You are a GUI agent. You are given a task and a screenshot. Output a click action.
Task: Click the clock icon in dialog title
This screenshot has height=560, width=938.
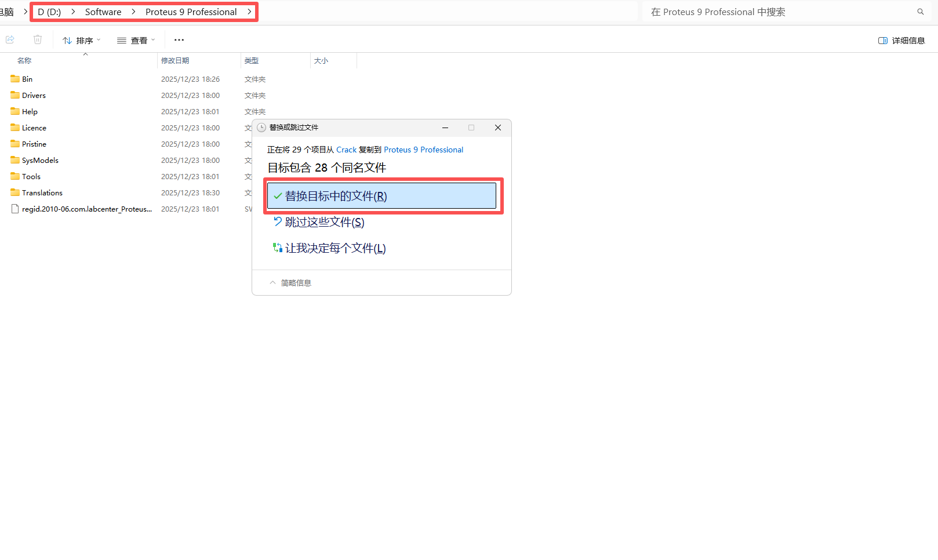pyautogui.click(x=261, y=128)
